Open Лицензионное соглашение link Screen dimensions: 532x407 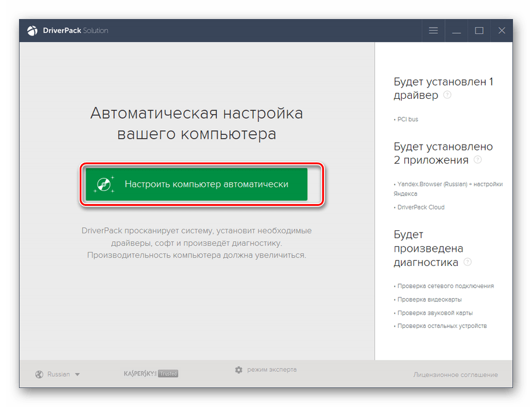pyautogui.click(x=455, y=374)
